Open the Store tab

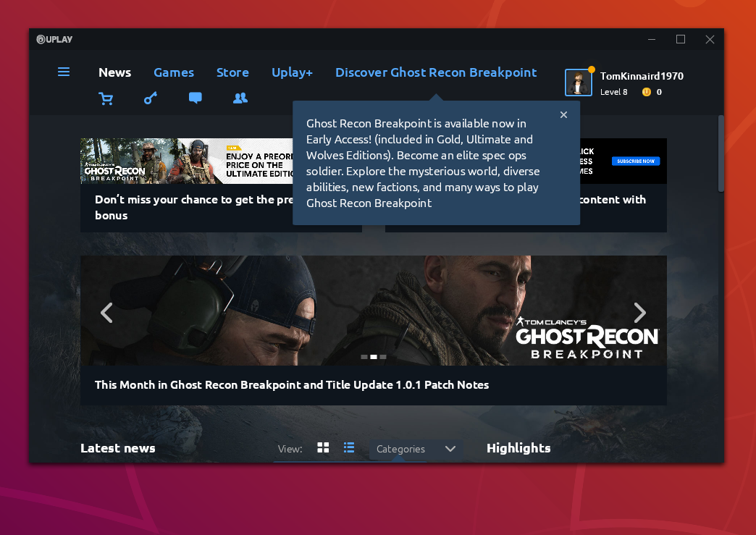pyautogui.click(x=232, y=72)
